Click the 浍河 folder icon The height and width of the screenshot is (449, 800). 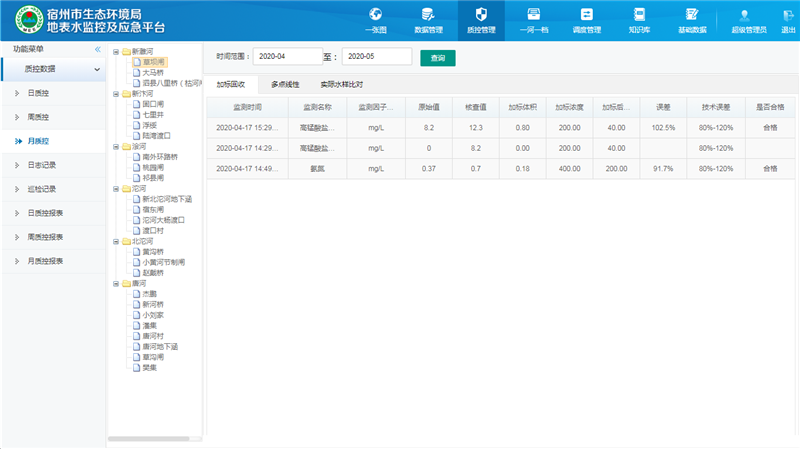coord(126,146)
